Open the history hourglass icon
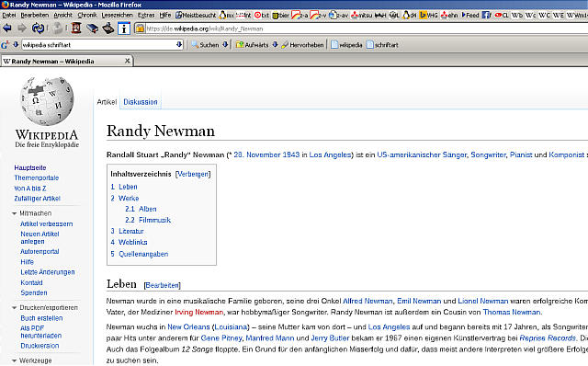The height and width of the screenshot is (366, 588). coord(76,29)
